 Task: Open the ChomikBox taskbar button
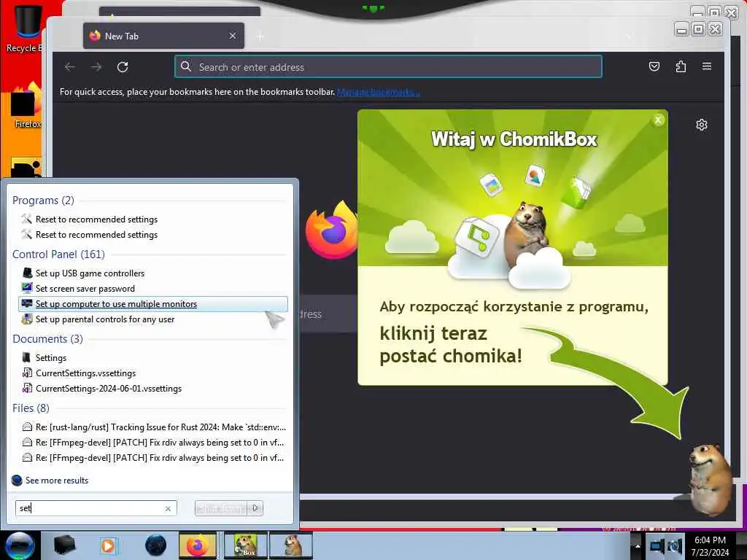point(246,545)
